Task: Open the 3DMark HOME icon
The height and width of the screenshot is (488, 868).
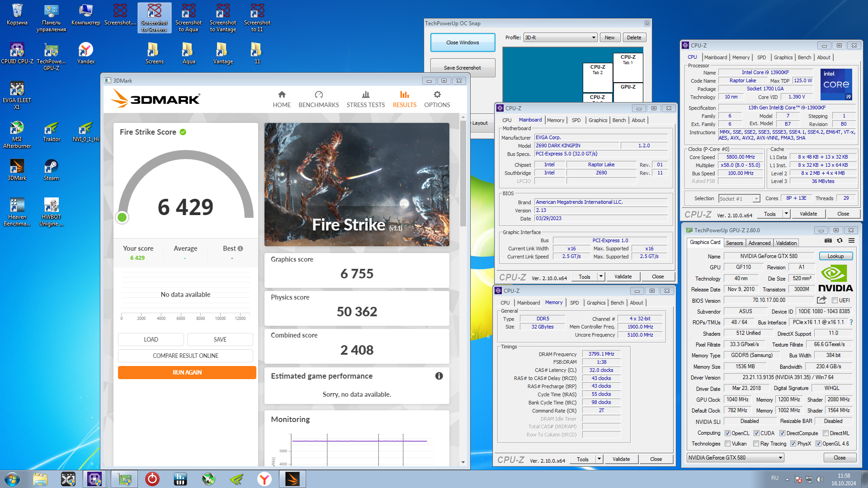Action: click(x=282, y=94)
